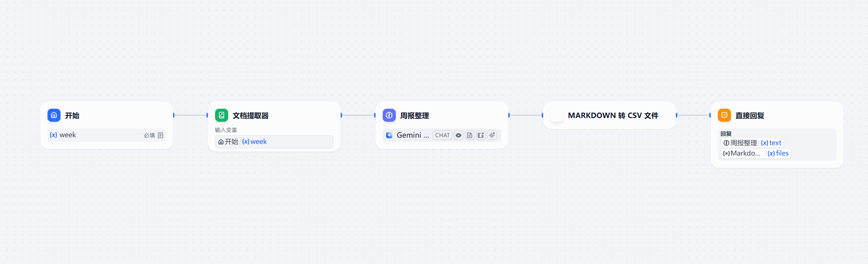Image resolution: width=868 pixels, height=264 pixels.
Task: Click the purple brain icon of 周报整理
Action: pos(389,115)
